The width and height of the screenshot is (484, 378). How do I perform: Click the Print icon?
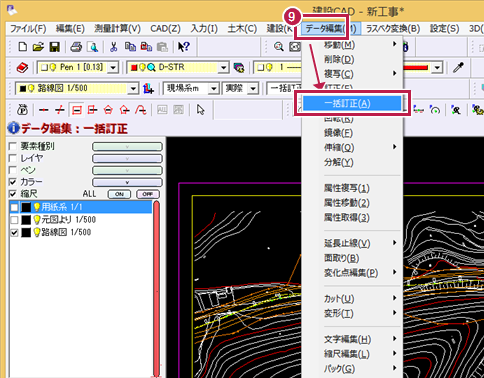[x=76, y=47]
